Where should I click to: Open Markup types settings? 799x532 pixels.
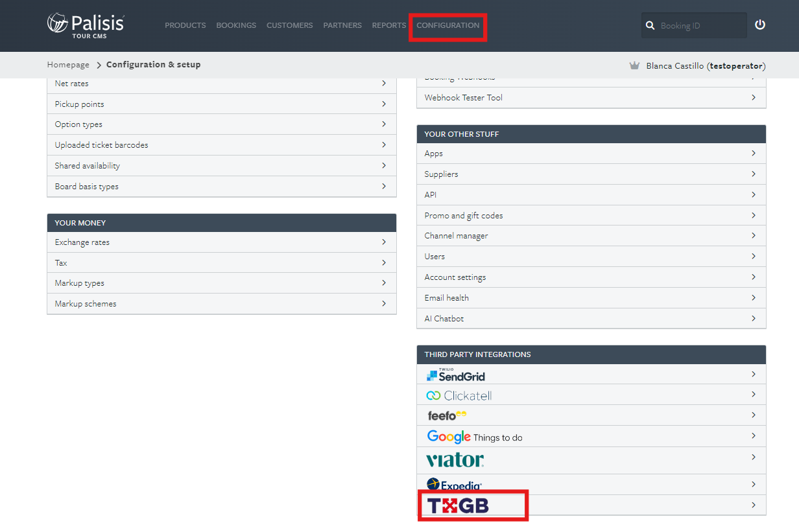coord(222,283)
